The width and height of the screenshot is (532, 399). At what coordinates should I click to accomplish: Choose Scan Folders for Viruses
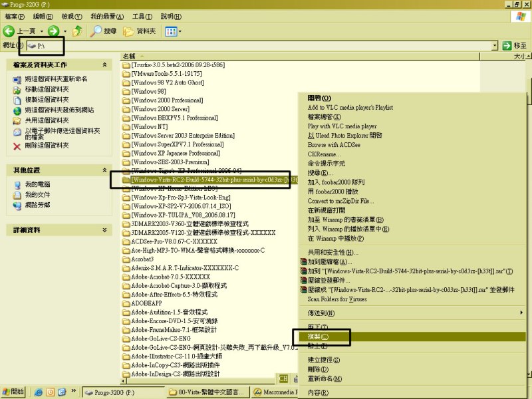(x=412, y=299)
